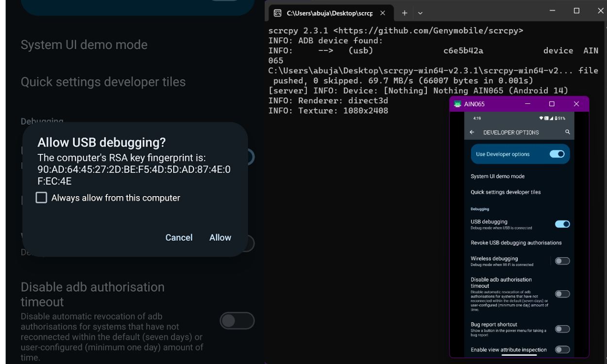Click the envelope notification icon in status bar
This screenshot has height=364, width=607.
pos(547,118)
